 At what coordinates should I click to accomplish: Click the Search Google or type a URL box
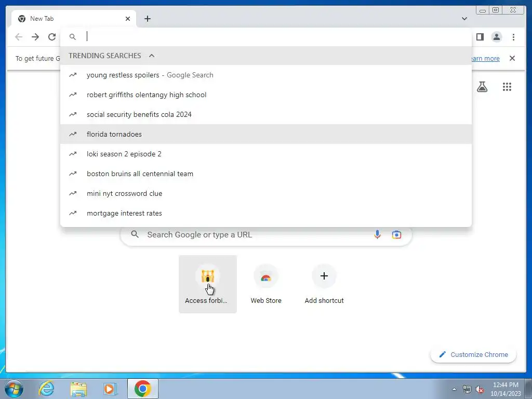266,234
